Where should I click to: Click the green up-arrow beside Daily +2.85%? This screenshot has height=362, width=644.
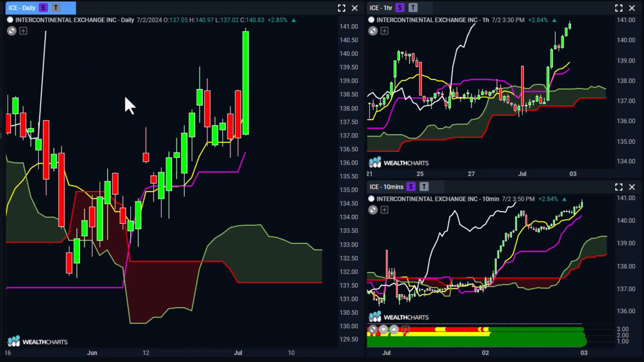(294, 20)
